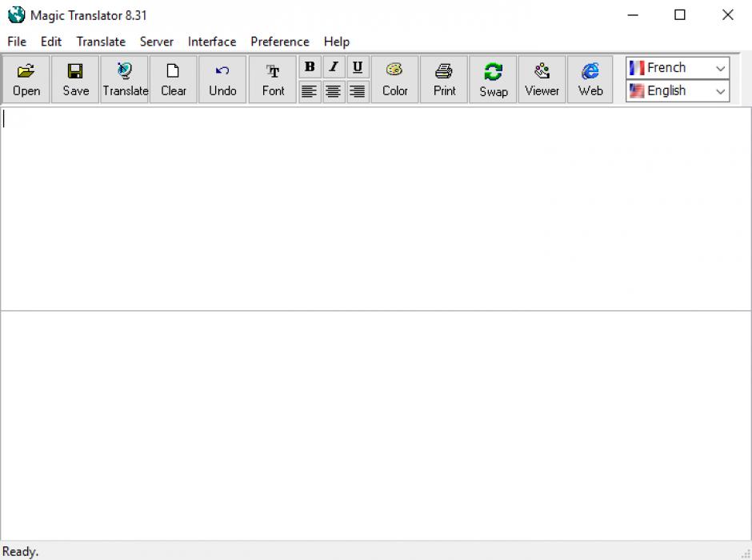Open the Font chooser

tap(273, 79)
